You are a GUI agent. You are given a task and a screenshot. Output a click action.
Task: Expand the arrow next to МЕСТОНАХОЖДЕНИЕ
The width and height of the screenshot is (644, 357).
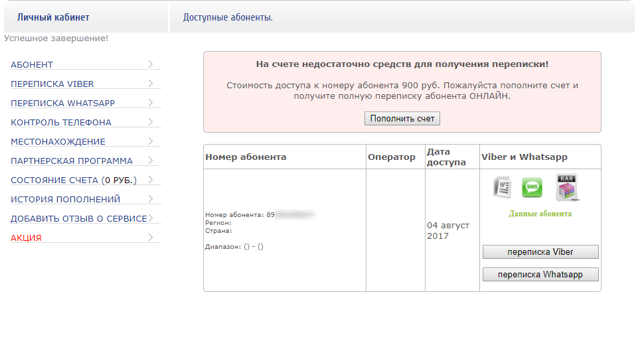151,141
